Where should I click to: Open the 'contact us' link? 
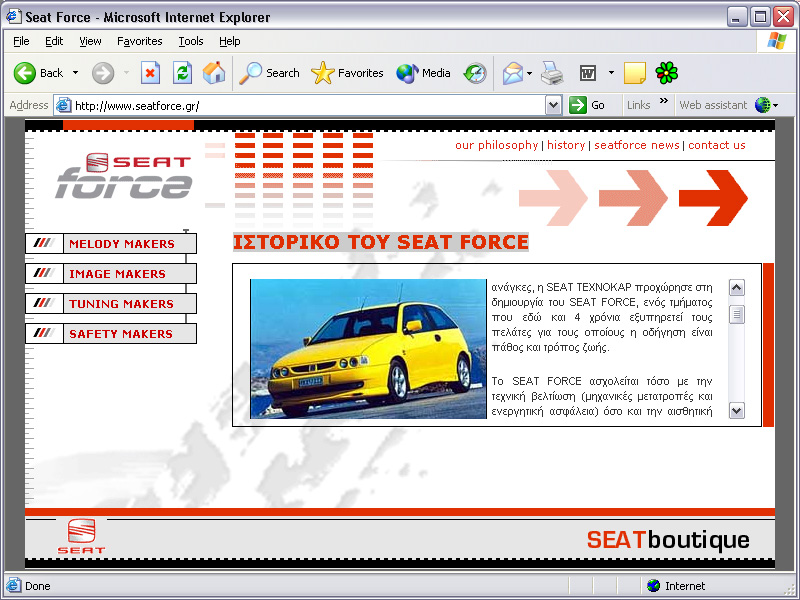coord(717,145)
